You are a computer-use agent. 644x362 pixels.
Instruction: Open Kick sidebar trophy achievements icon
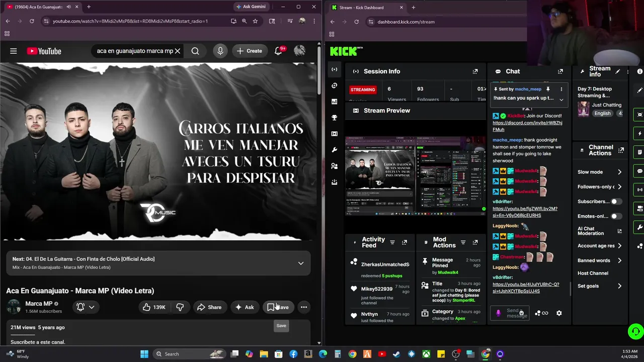[x=334, y=118]
